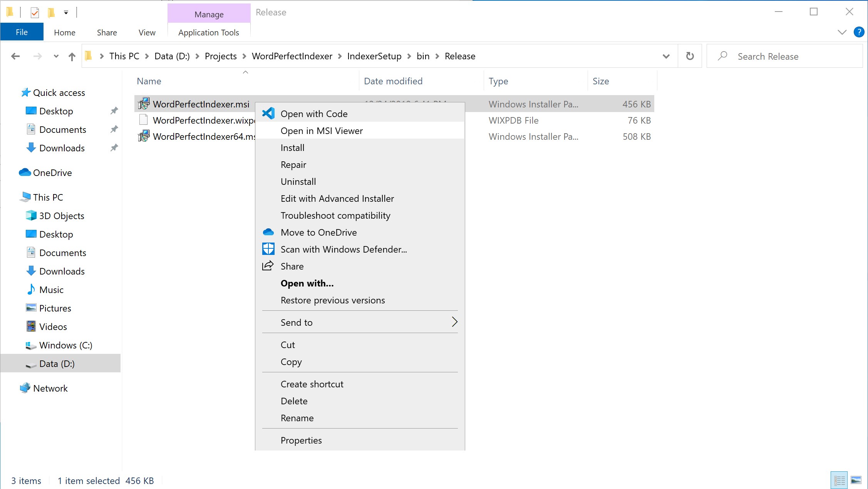Click the OneDrive cloud icon in context menu

coord(268,232)
